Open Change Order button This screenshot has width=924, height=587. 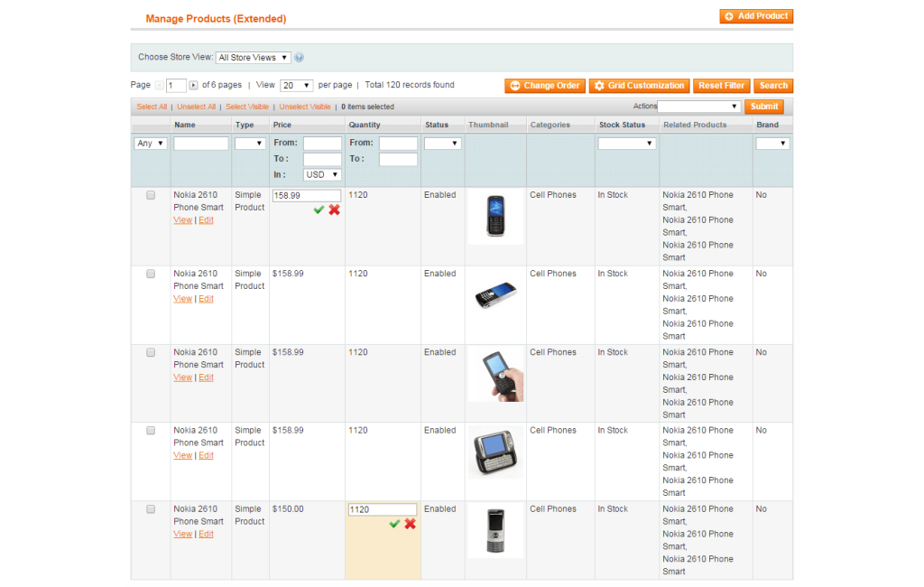(x=545, y=86)
